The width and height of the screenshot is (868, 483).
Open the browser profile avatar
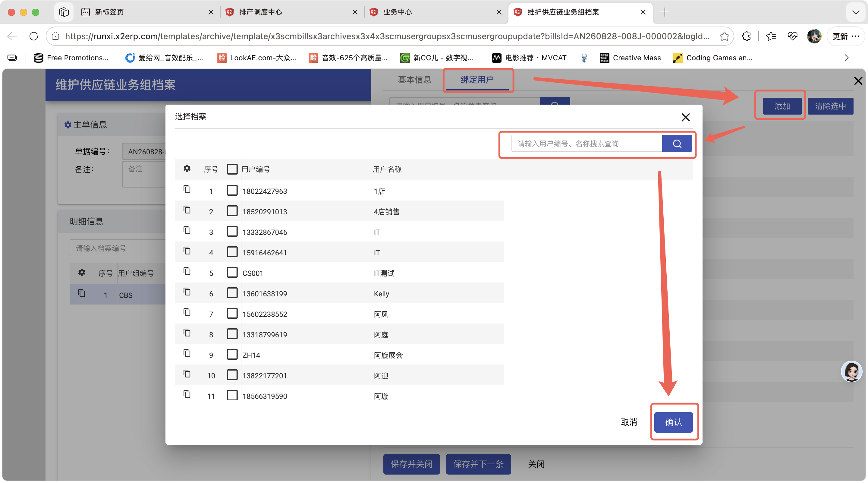(814, 36)
